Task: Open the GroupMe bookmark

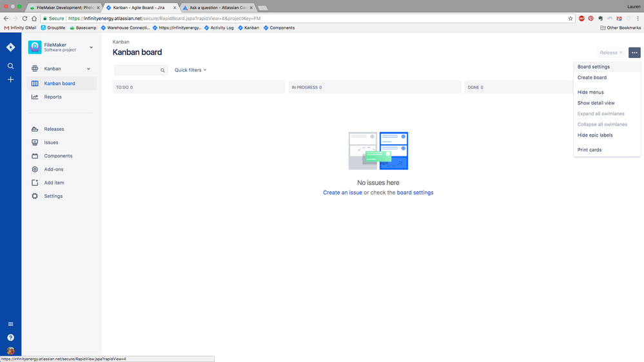Action: [53, 28]
